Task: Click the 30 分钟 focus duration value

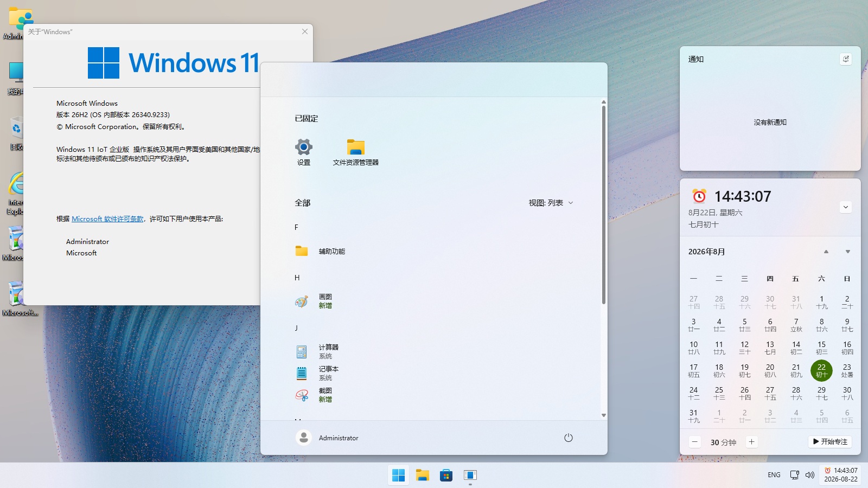Action: pyautogui.click(x=723, y=442)
